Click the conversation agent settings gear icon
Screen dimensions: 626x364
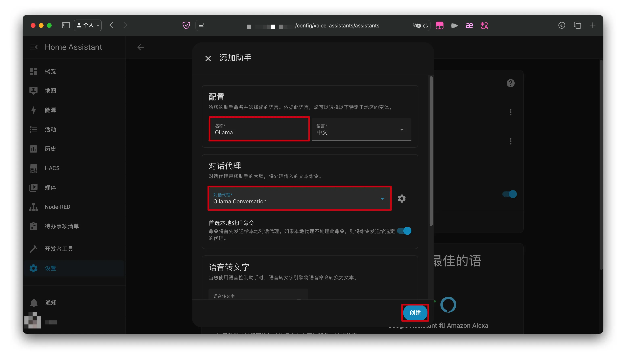402,199
